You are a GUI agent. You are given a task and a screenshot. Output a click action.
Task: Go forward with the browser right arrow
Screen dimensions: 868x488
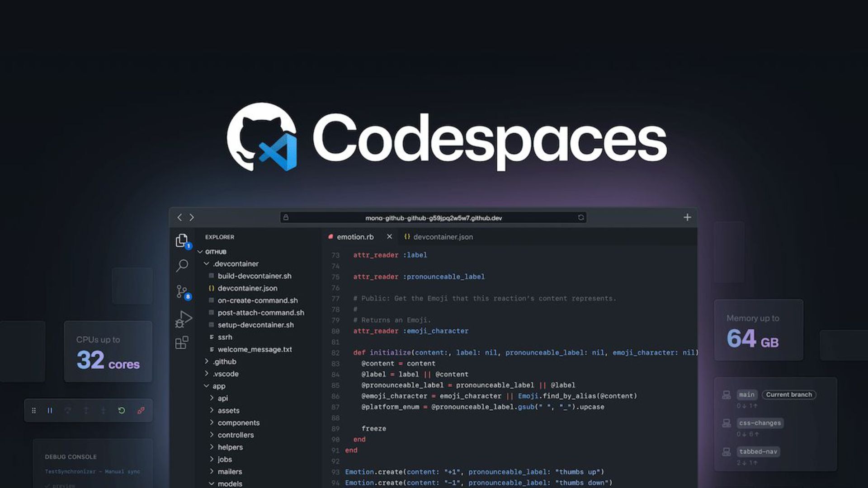coord(192,217)
